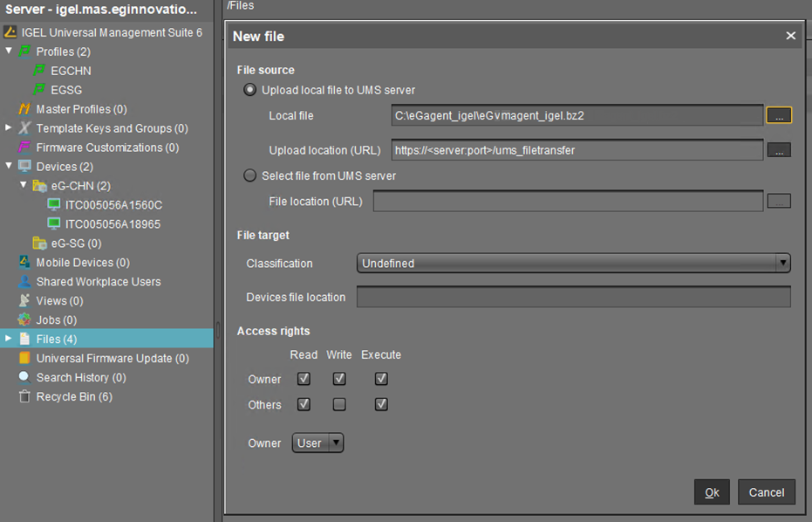Click the Jobs gear icon
812x522 pixels.
[x=24, y=319]
